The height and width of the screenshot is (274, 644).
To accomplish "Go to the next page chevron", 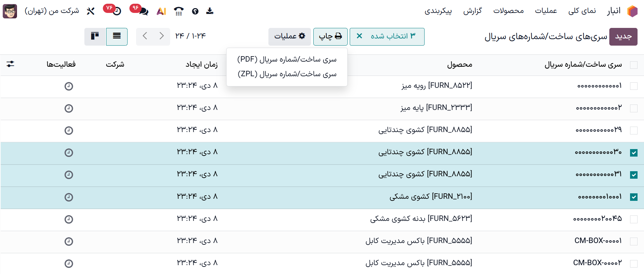I will [x=162, y=36].
